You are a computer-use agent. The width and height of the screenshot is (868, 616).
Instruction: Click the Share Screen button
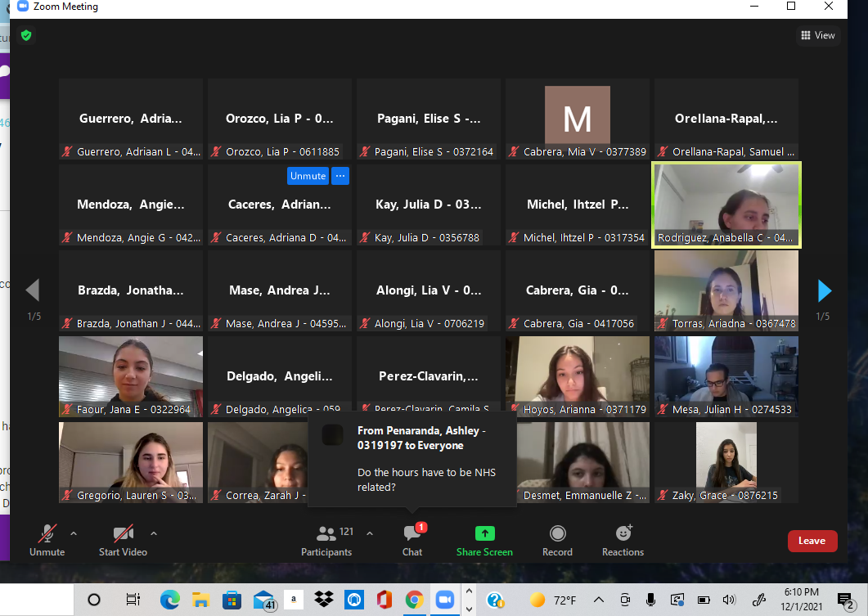click(x=484, y=540)
